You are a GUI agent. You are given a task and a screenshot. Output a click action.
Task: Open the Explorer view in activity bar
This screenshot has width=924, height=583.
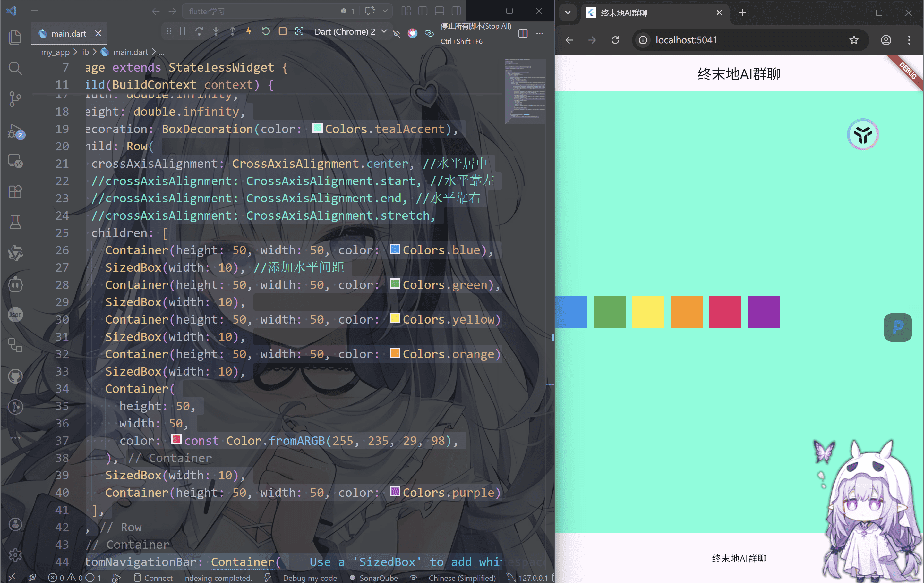tap(15, 37)
